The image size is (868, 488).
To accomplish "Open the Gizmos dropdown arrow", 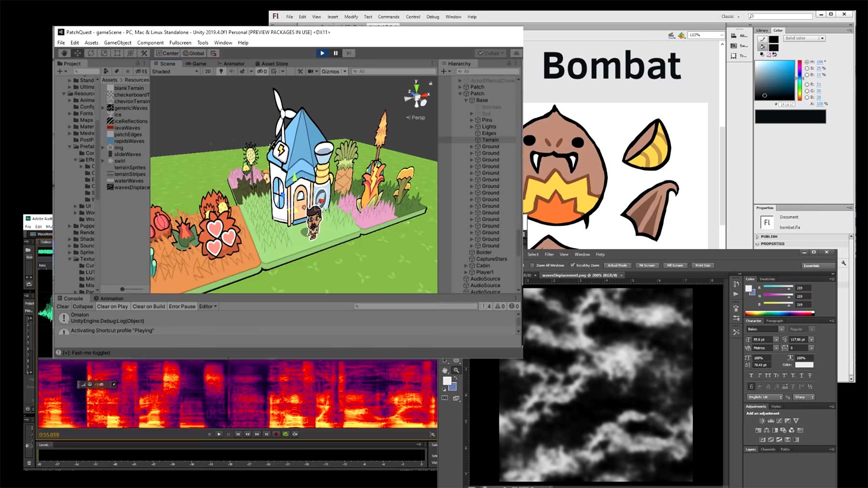I will tap(345, 71).
